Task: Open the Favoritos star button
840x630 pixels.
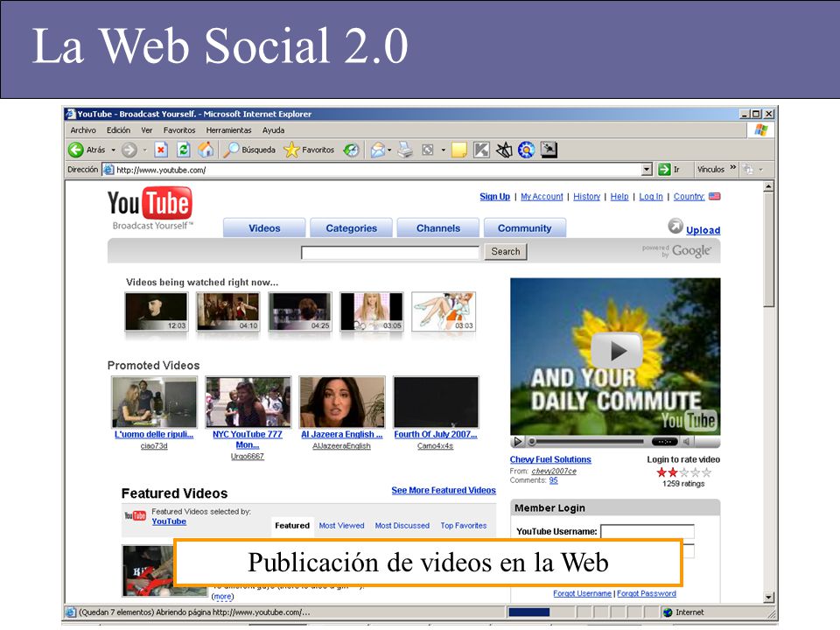Action: coord(309,150)
